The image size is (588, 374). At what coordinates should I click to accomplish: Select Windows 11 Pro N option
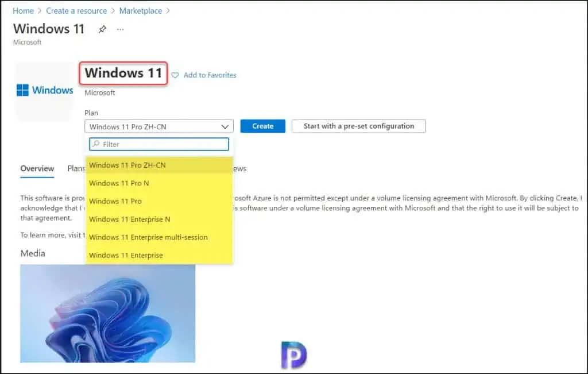tap(160, 183)
